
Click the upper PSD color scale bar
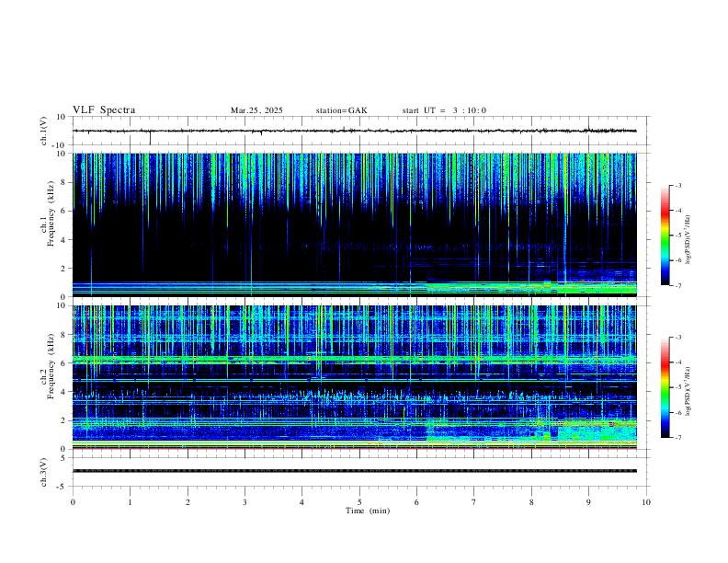click(665, 236)
